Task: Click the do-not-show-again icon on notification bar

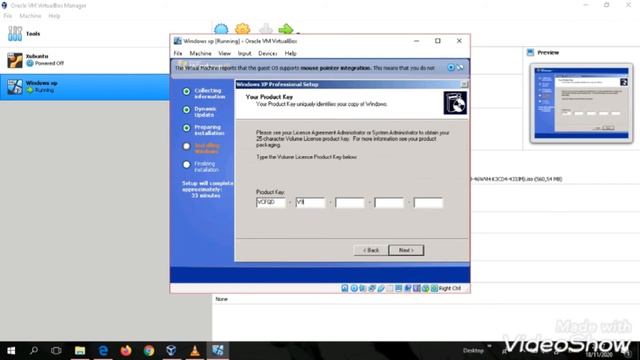Action: (460, 67)
